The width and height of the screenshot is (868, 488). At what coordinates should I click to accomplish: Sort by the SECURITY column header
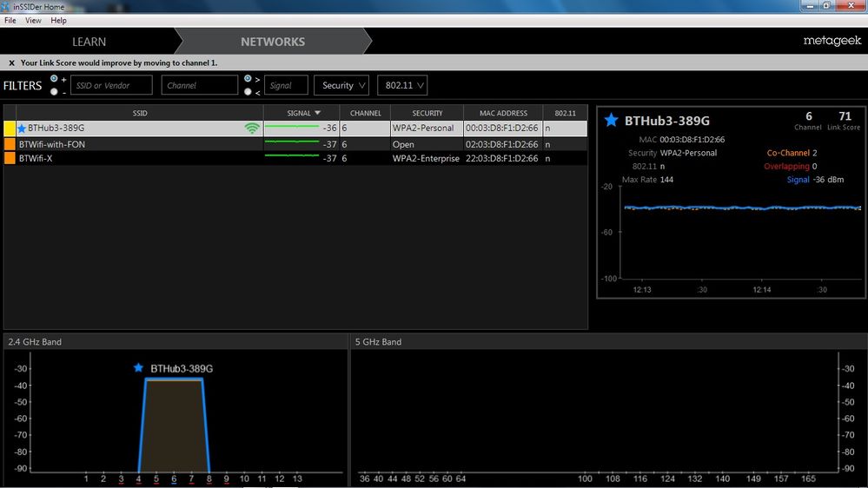click(x=427, y=113)
